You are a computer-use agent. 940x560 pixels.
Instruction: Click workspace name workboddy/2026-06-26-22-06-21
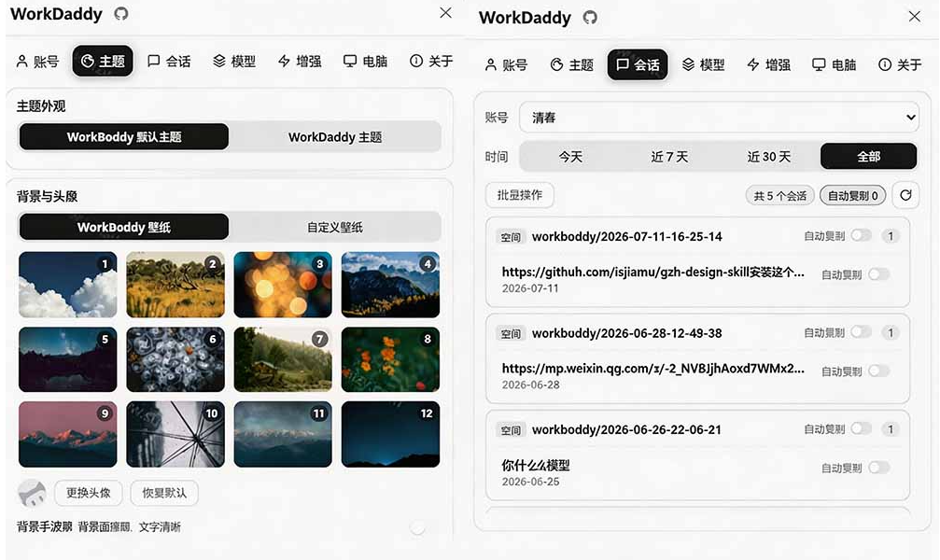tap(626, 429)
